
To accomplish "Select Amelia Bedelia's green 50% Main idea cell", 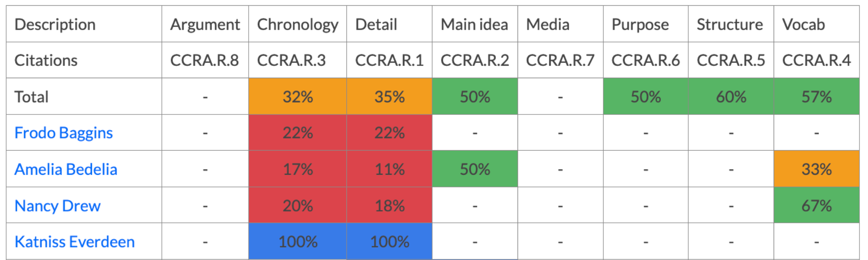I will point(475,169).
